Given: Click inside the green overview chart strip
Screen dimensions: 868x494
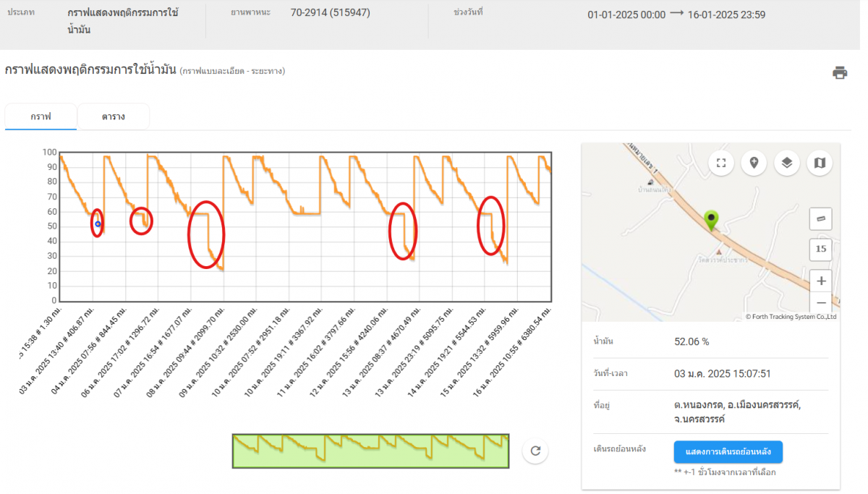Looking at the screenshot, I should tap(369, 450).
